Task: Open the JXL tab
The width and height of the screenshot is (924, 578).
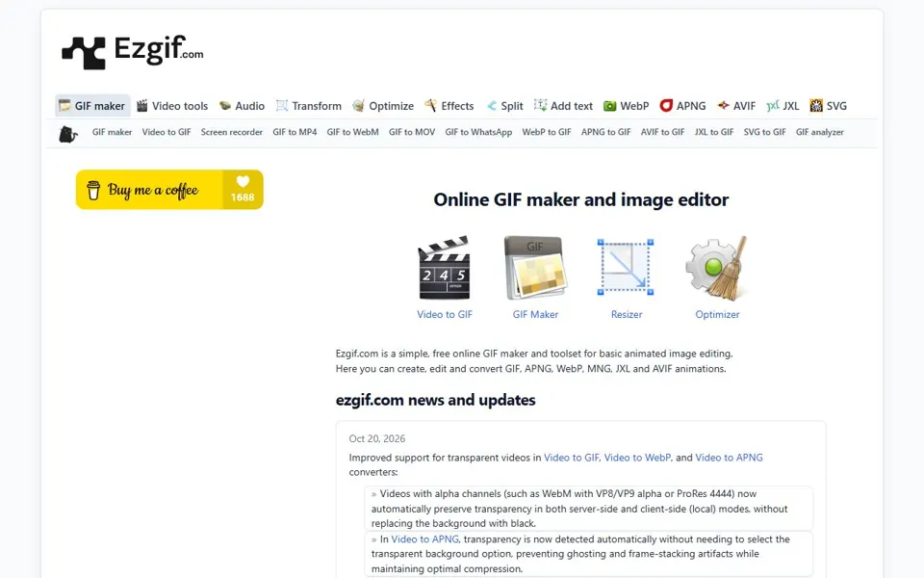Action: [x=783, y=106]
